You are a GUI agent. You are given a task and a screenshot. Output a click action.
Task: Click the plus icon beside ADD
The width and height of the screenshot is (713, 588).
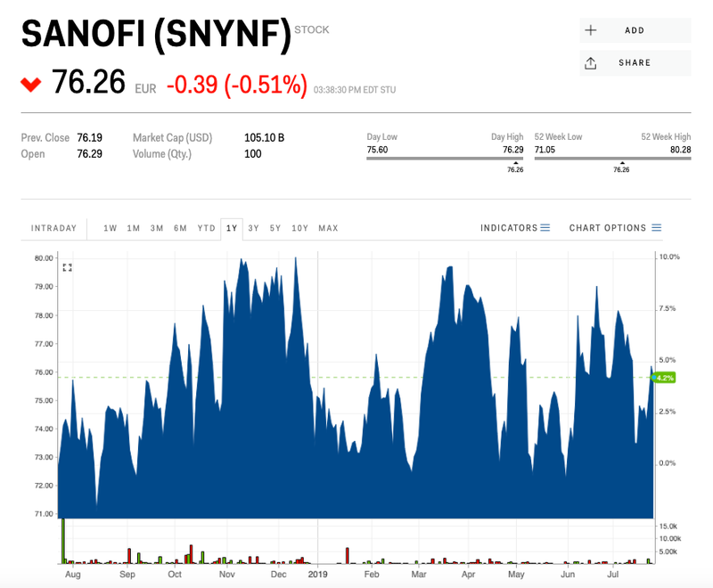tap(591, 30)
